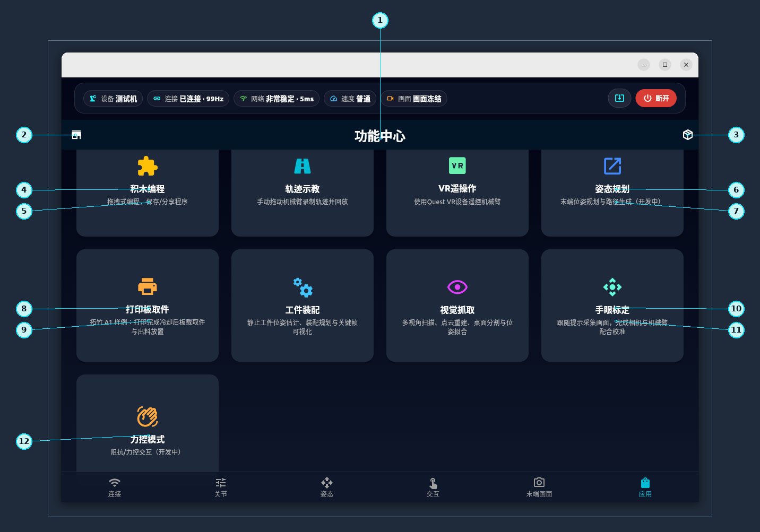Viewport: 760px width, 532px height.
Task: Click the 设备 测试机 status chip
Action: (113, 99)
